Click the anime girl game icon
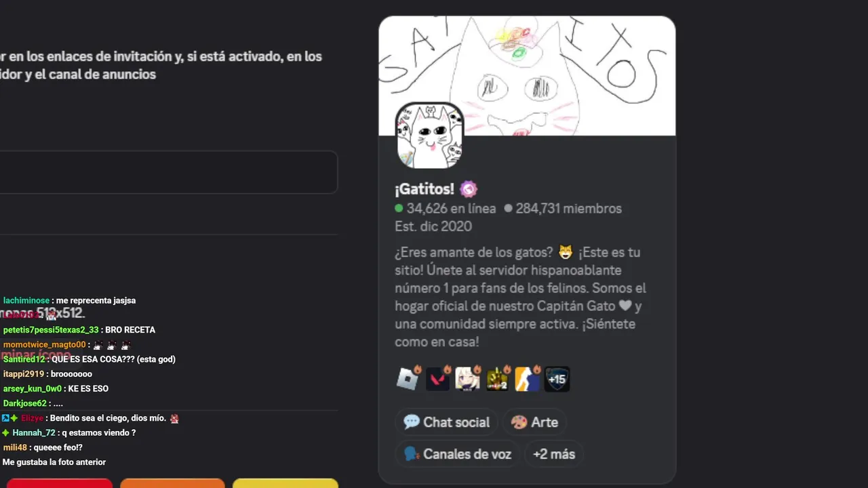The width and height of the screenshot is (868, 488). pos(467,379)
